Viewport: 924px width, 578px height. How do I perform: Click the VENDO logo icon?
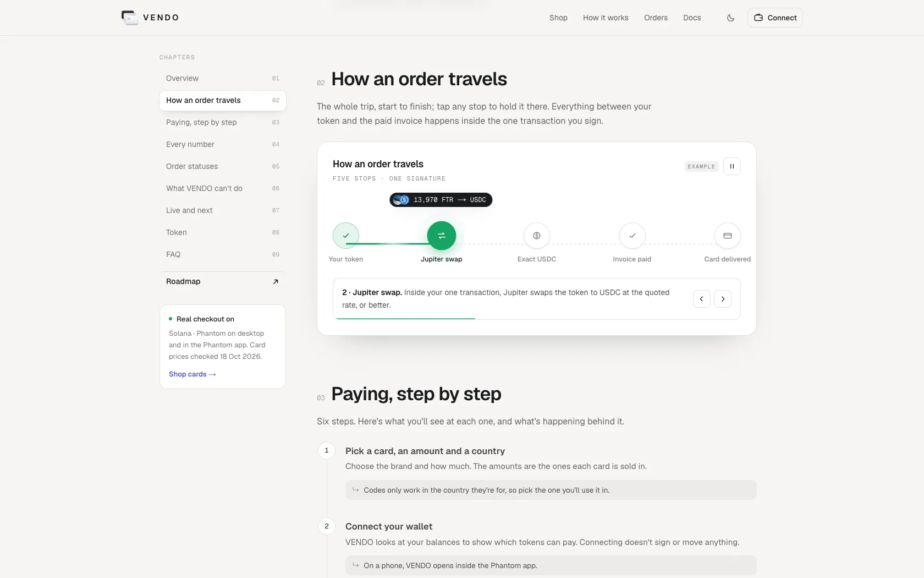pos(130,18)
